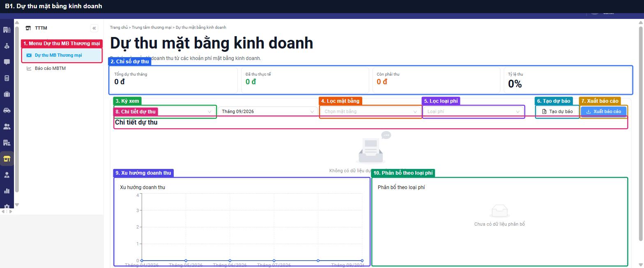Click Dự thu mặt bằng kinh doanh breadcrumb
The height and width of the screenshot is (268, 644).
pyautogui.click(x=201, y=27)
